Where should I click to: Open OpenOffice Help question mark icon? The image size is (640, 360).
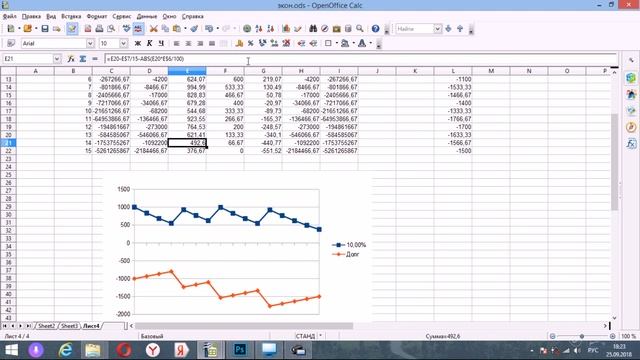coord(376,29)
